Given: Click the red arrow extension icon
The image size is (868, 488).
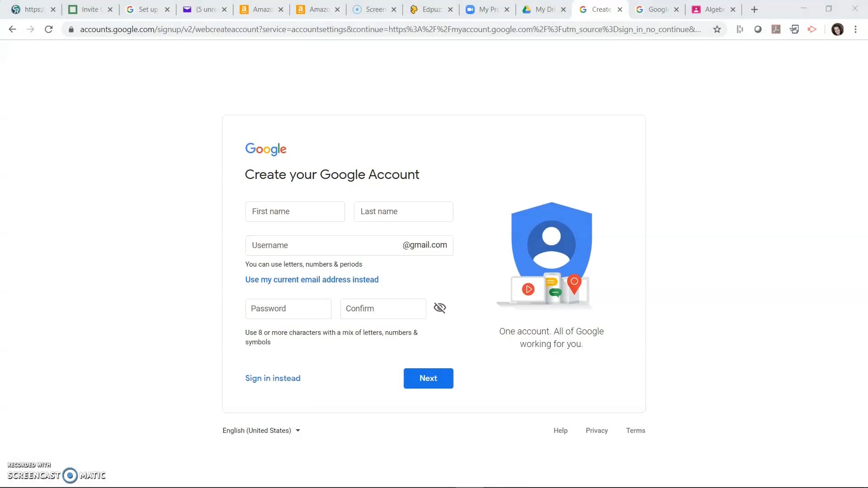Looking at the screenshot, I should [812, 29].
